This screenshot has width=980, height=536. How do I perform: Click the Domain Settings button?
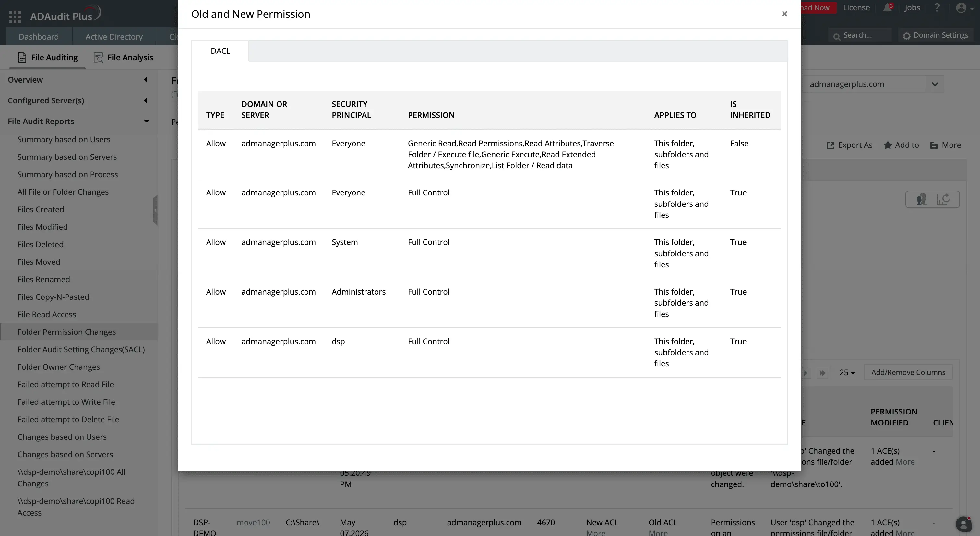pos(936,35)
